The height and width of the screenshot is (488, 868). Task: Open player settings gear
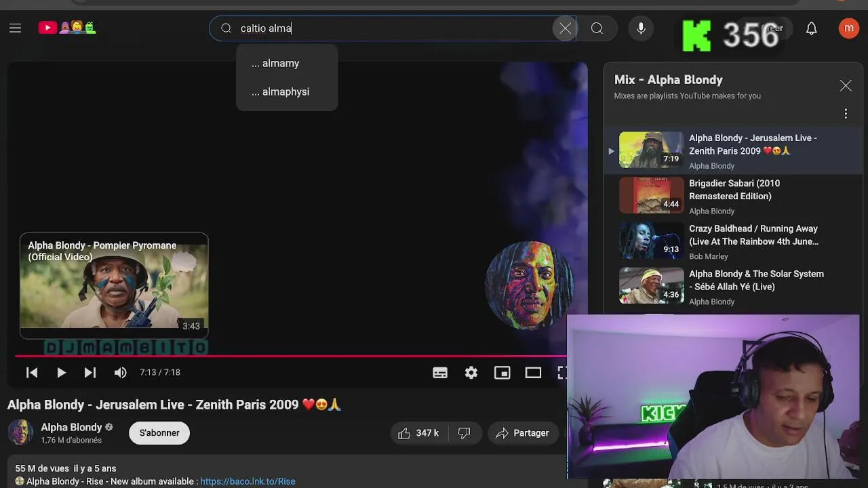(471, 372)
